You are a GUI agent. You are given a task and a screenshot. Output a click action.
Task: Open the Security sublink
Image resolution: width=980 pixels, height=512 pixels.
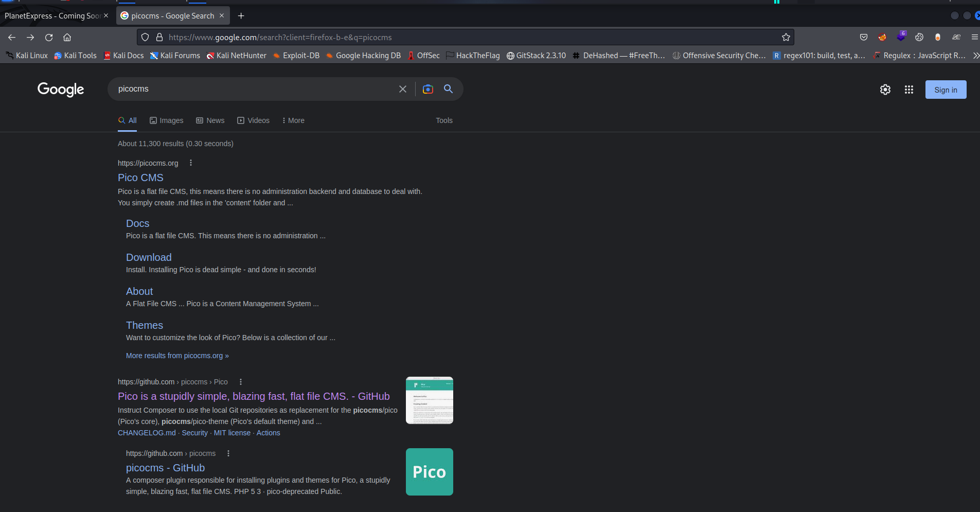click(x=194, y=433)
